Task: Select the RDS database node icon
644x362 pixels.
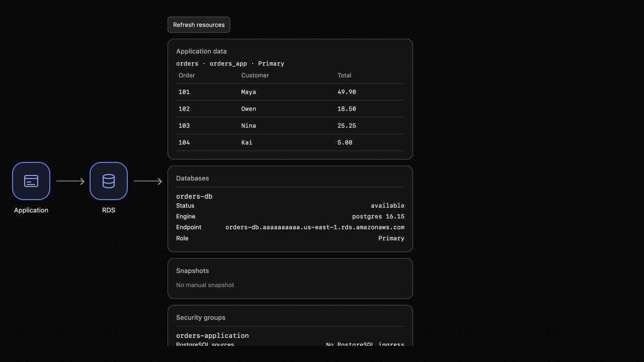Action: tap(109, 181)
